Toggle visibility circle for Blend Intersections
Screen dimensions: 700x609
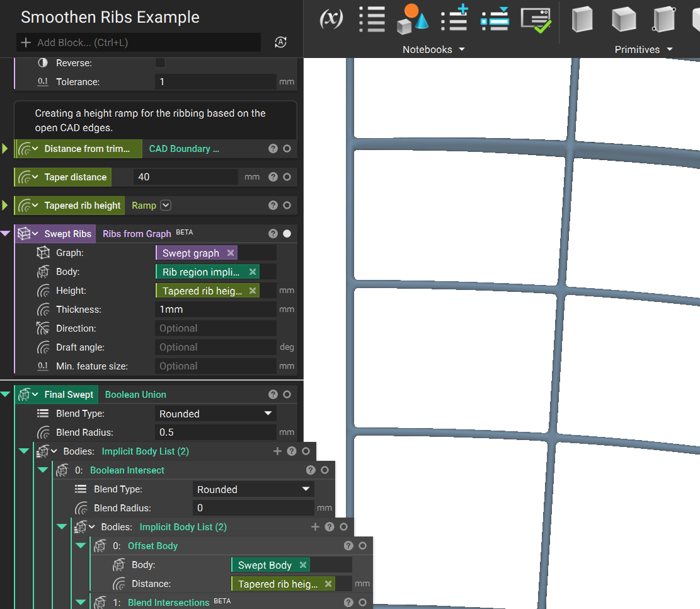[x=362, y=602]
